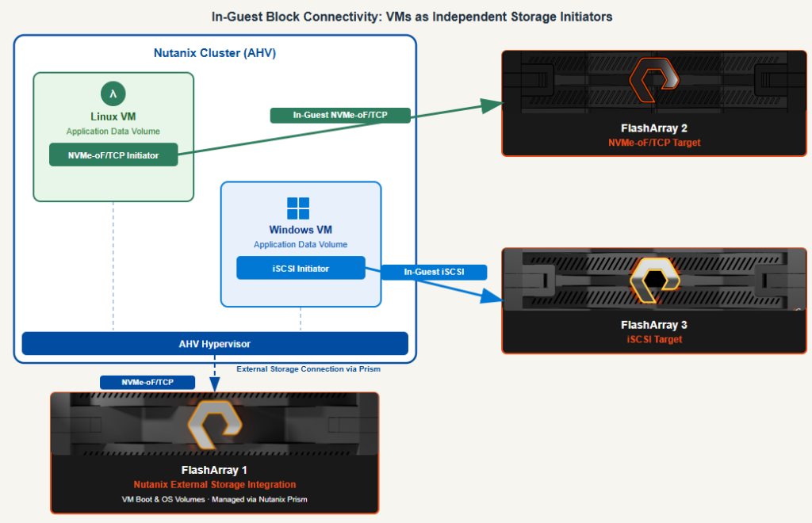Click the Pure logo on FlashArray 3
Viewport: 812px width, 523px height.
tap(654, 280)
